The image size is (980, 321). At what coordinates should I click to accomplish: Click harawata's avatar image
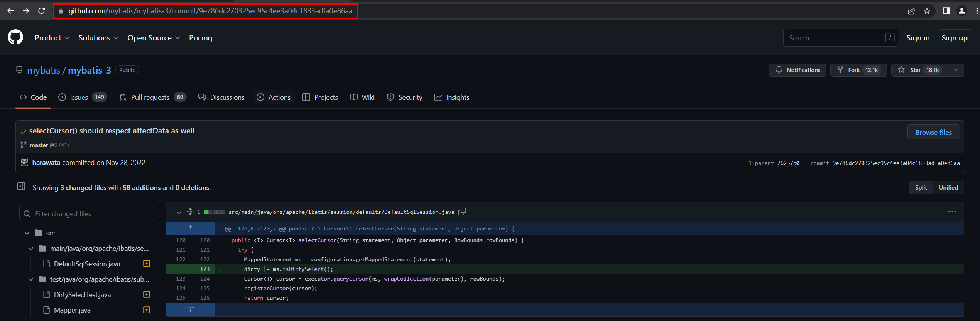pos(24,162)
